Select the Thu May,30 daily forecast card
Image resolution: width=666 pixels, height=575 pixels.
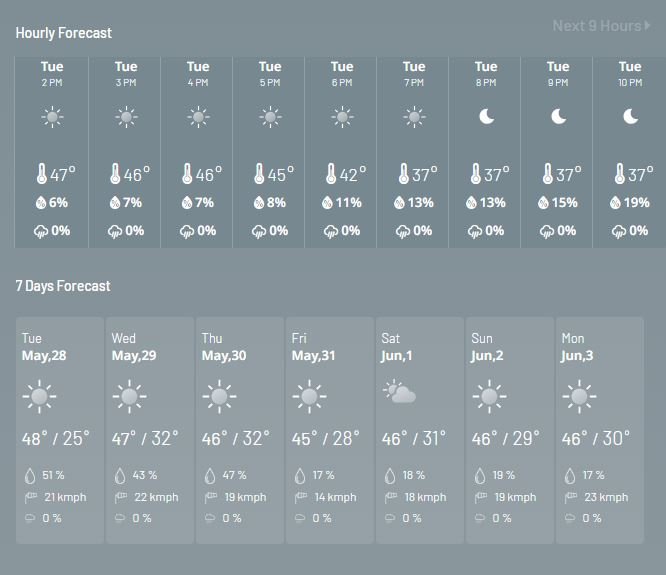tap(240, 430)
